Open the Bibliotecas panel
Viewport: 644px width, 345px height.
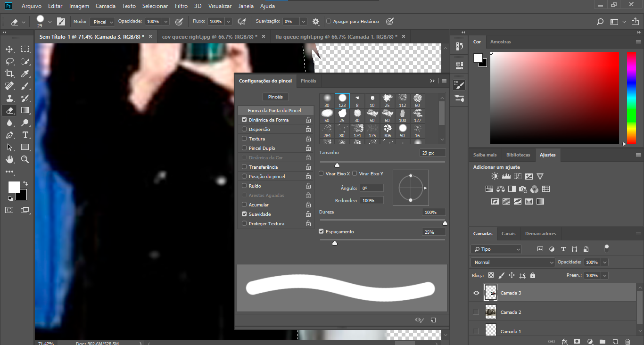tap(518, 155)
